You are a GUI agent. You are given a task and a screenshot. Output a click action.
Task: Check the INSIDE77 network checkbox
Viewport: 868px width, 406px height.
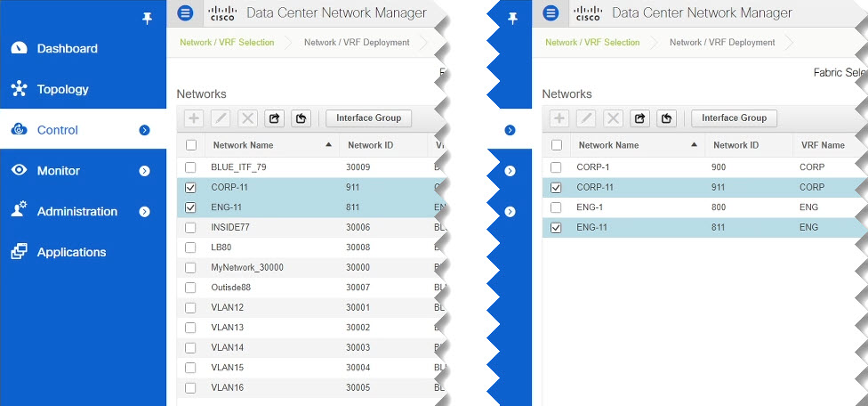point(190,228)
